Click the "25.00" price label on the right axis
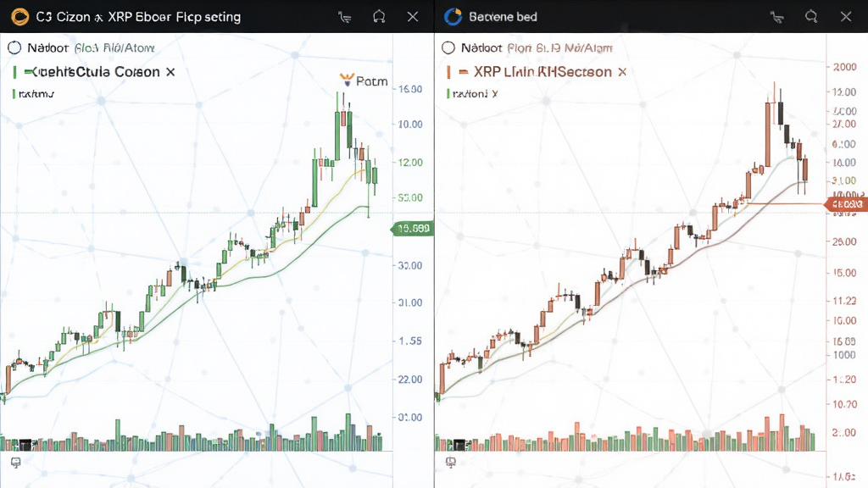Image resolution: width=868 pixels, height=488 pixels. [x=845, y=241]
